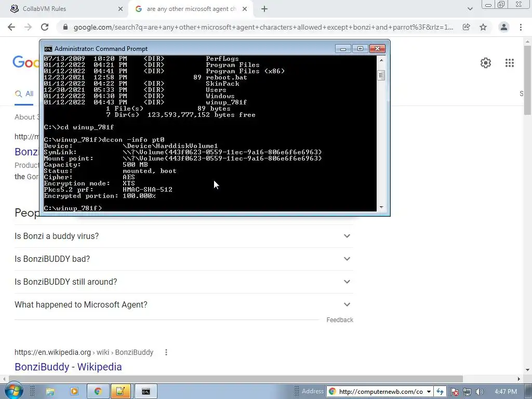This screenshot has width=532, height=399.
Task: Open Windows Explorer from the taskbar
Action: tap(50, 392)
